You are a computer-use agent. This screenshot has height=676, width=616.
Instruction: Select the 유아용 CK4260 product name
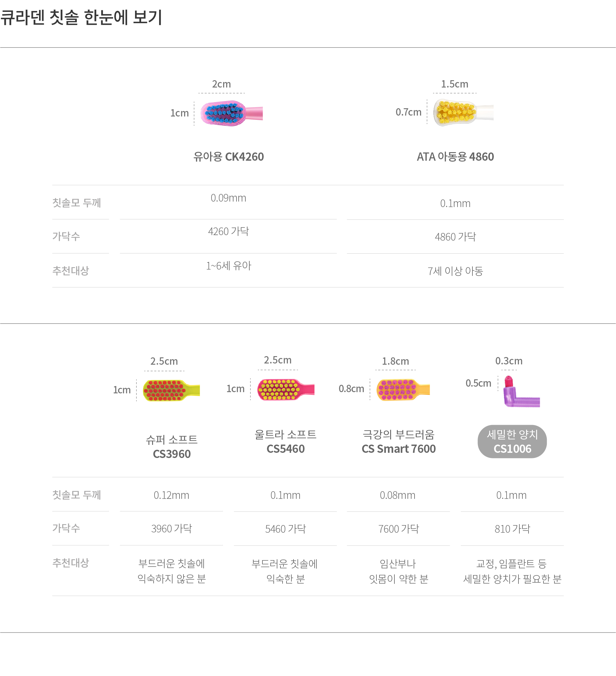[x=229, y=157]
